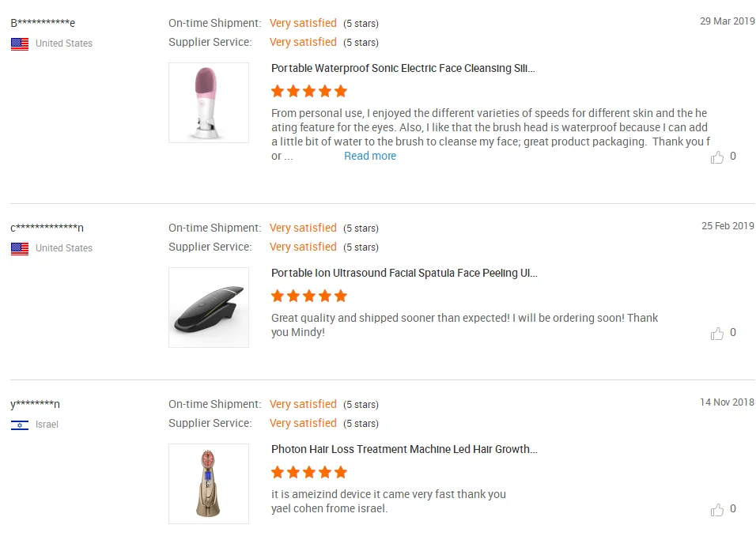Expand the review with Read more
This screenshot has width=756, height=555.
[370, 156]
